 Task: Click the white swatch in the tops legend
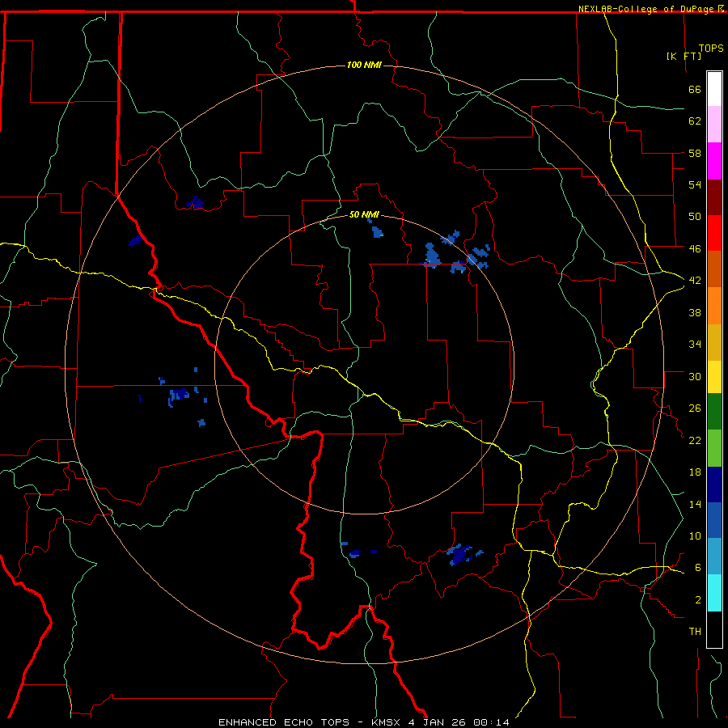click(x=714, y=89)
